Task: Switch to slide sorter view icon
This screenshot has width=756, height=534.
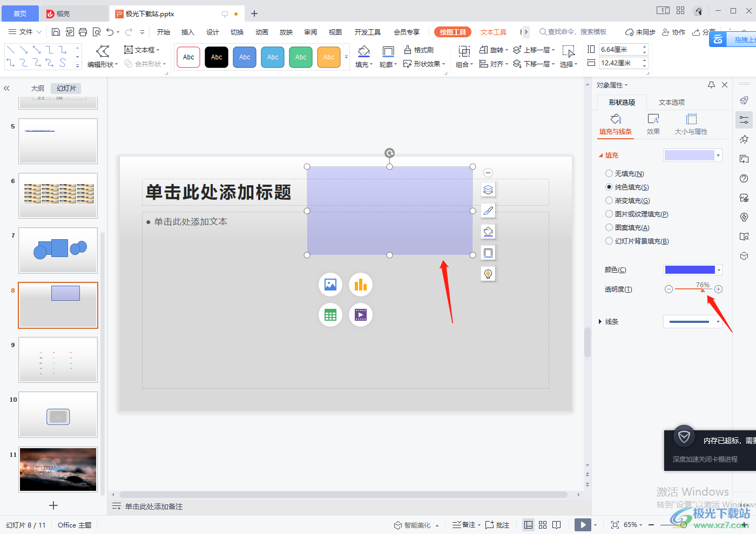Action: coord(543,525)
